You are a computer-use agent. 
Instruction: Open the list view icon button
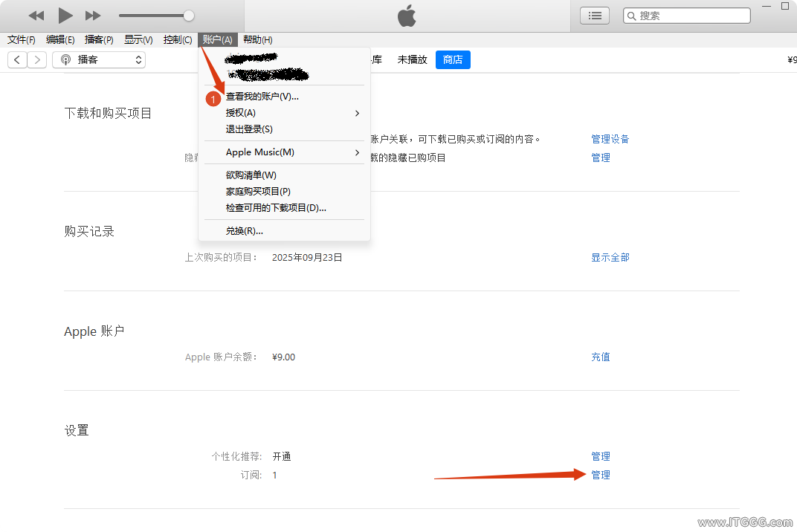595,16
